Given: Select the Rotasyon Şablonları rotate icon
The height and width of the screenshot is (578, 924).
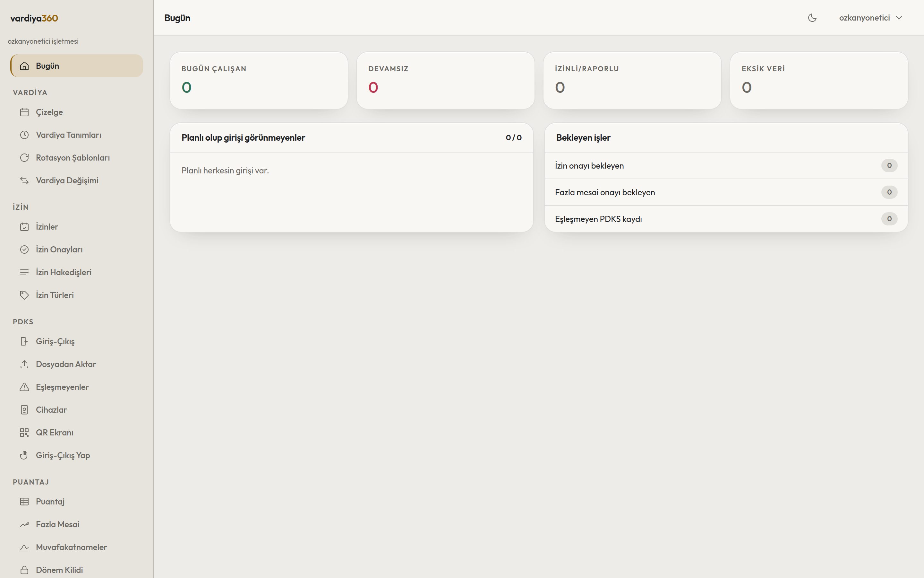Looking at the screenshot, I should [24, 157].
